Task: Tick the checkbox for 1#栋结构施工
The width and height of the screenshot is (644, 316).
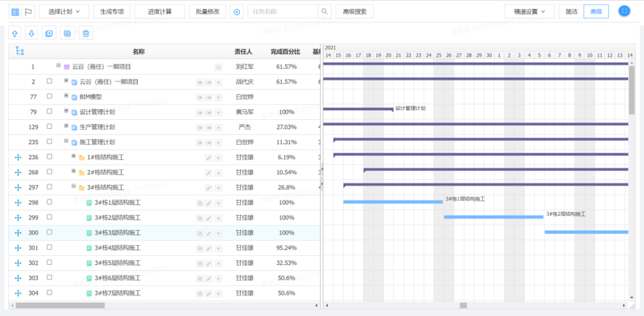Action: click(x=49, y=157)
